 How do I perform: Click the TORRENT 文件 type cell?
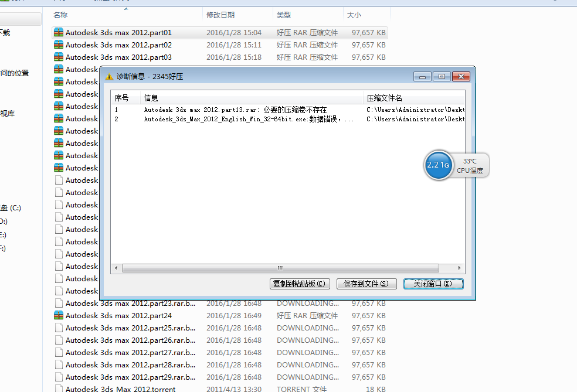pos(302,388)
